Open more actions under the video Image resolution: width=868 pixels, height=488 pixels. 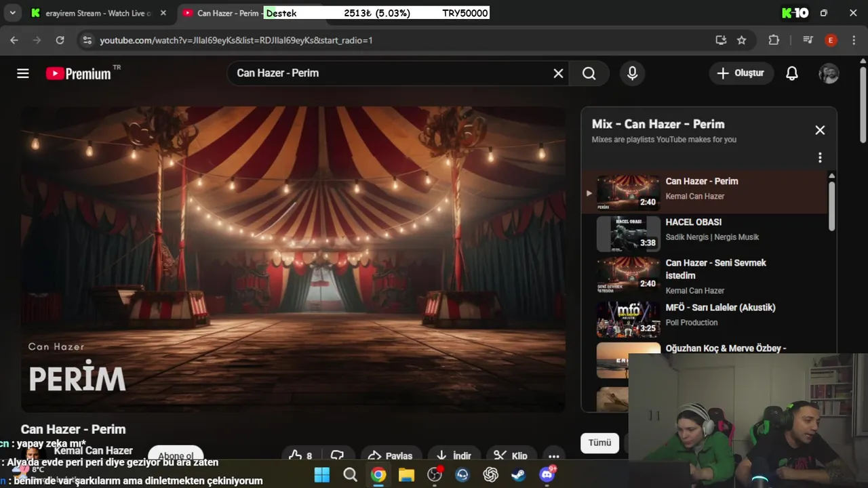tap(554, 455)
